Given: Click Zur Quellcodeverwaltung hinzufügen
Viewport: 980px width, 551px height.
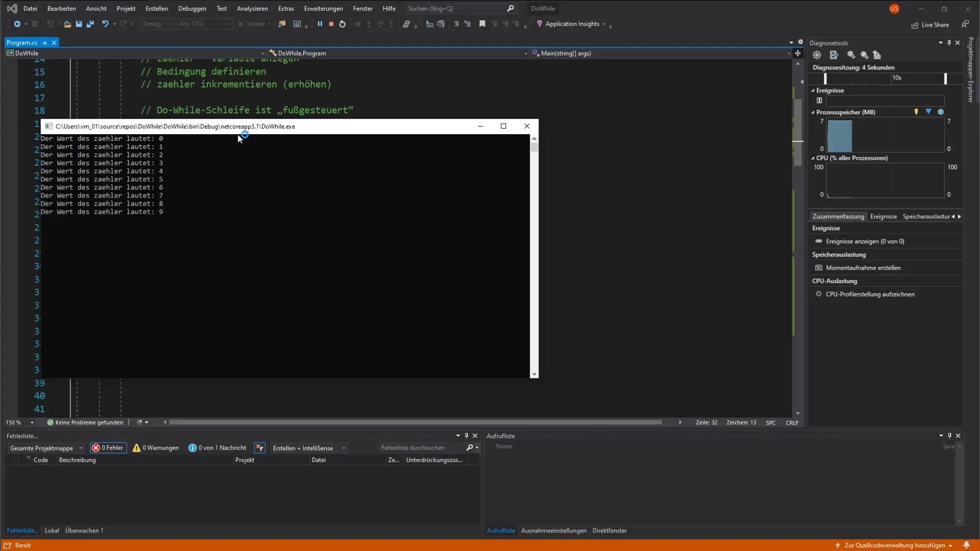Looking at the screenshot, I should (894, 545).
